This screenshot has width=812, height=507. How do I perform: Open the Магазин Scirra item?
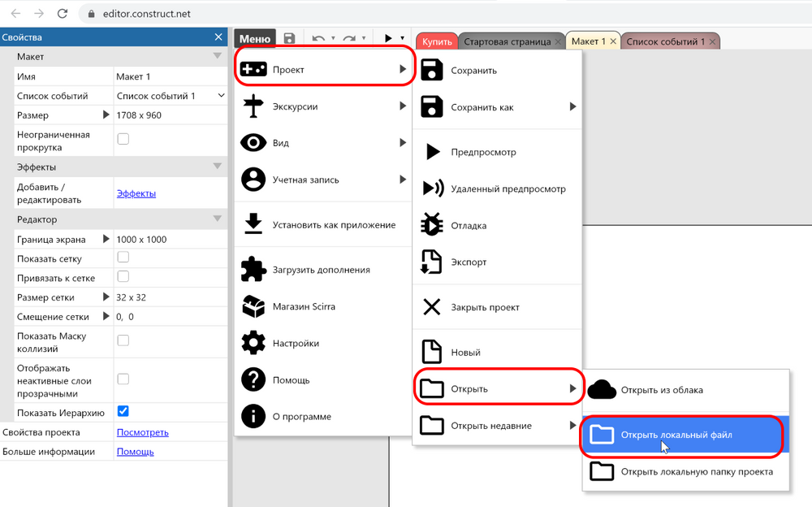[254, 305]
